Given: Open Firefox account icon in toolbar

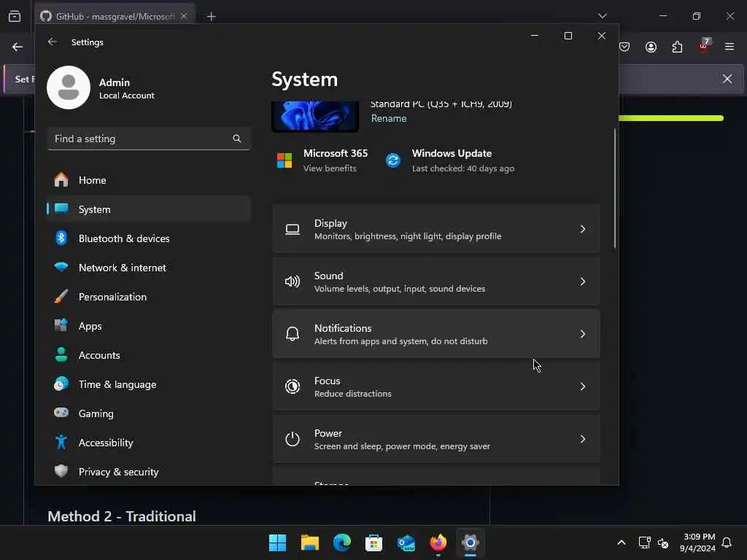Looking at the screenshot, I should 651,47.
